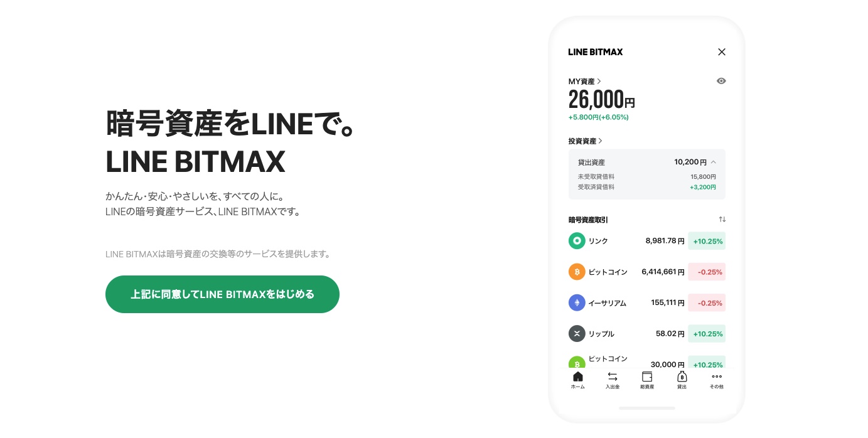Switch to the その他 tab

716,380
